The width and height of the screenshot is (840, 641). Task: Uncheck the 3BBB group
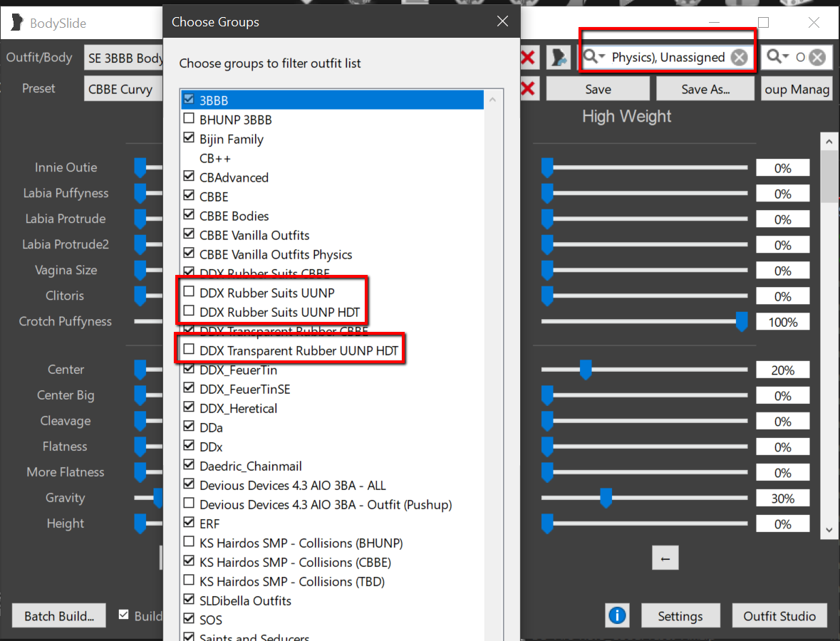(189, 100)
